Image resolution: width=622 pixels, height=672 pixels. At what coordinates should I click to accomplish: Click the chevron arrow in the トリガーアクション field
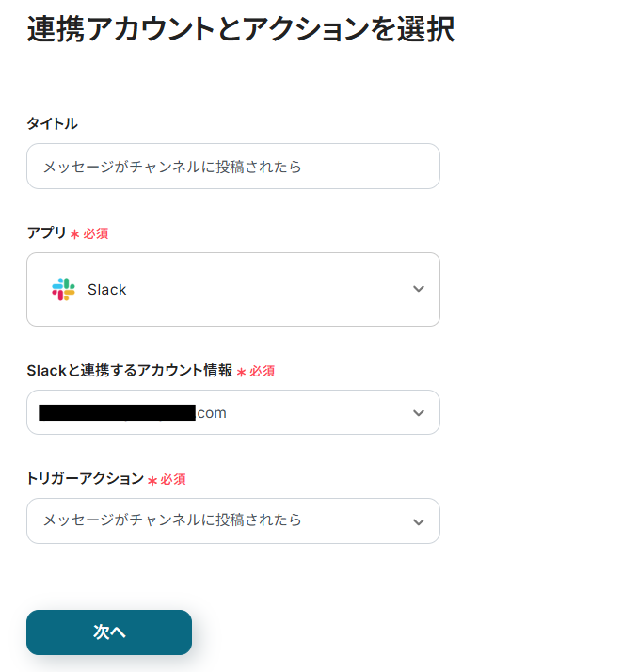click(419, 521)
